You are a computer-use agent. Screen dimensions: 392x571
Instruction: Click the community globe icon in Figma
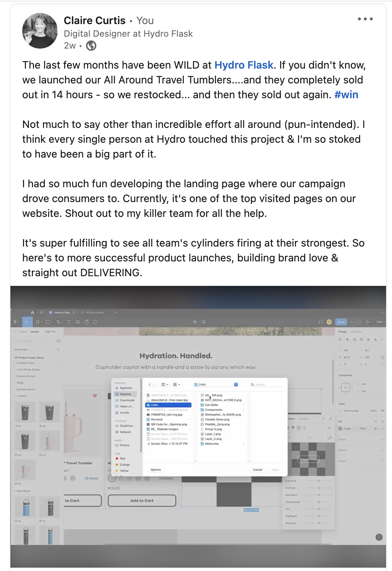click(41, 313)
